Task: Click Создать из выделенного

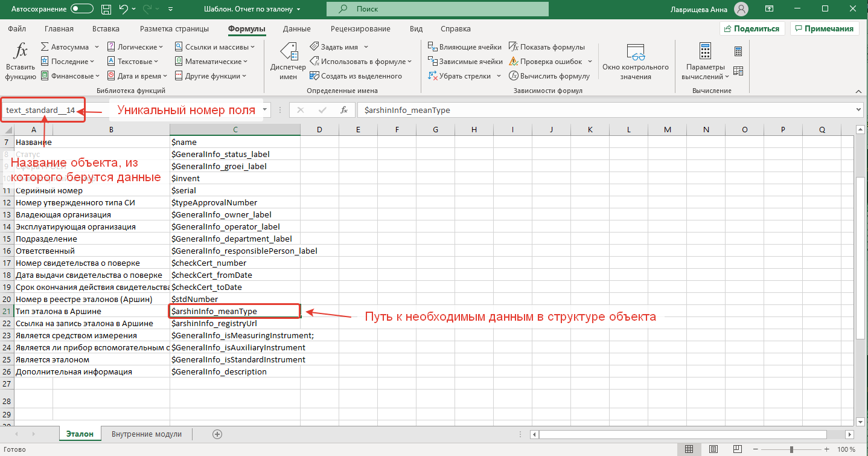Action: coord(356,76)
